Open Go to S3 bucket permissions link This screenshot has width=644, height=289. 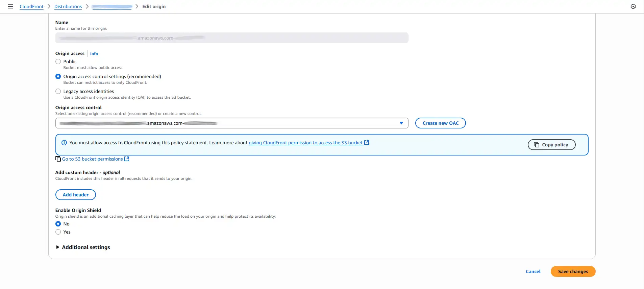[92, 159]
